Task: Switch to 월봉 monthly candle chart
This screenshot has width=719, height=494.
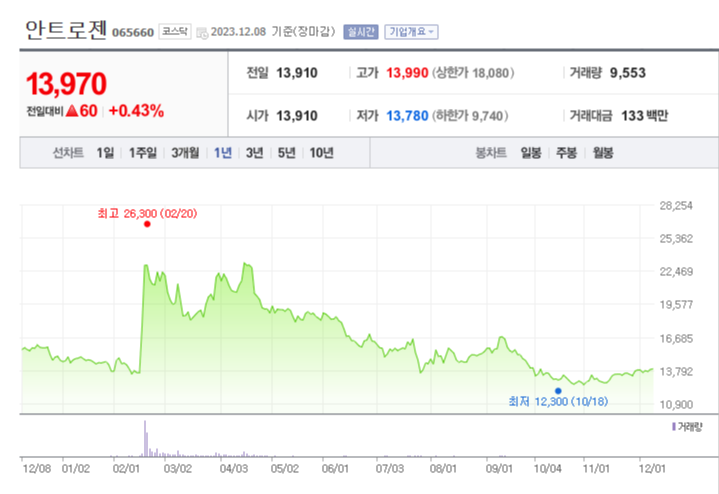Action: pyautogui.click(x=603, y=153)
